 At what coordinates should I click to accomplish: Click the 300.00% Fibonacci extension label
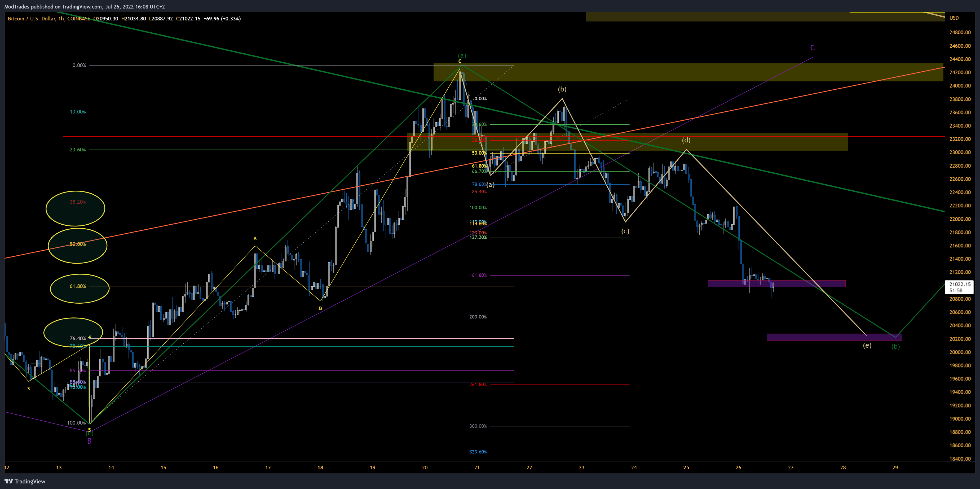[478, 426]
